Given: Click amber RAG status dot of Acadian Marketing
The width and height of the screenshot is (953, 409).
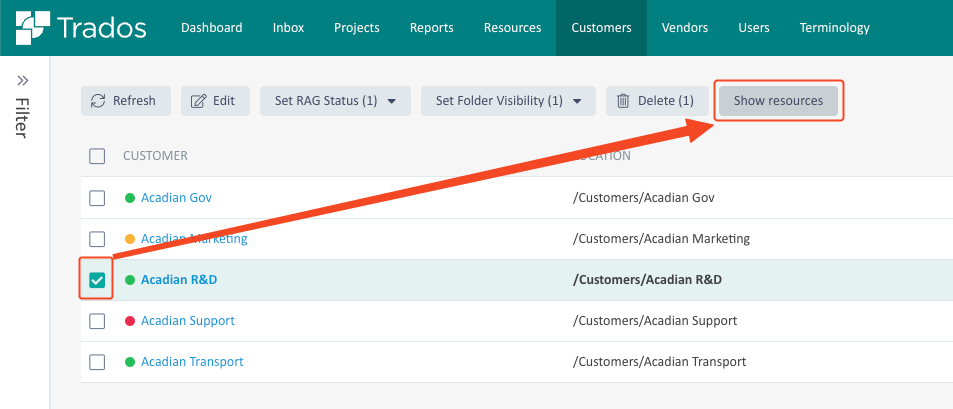Looking at the screenshot, I should [129, 239].
